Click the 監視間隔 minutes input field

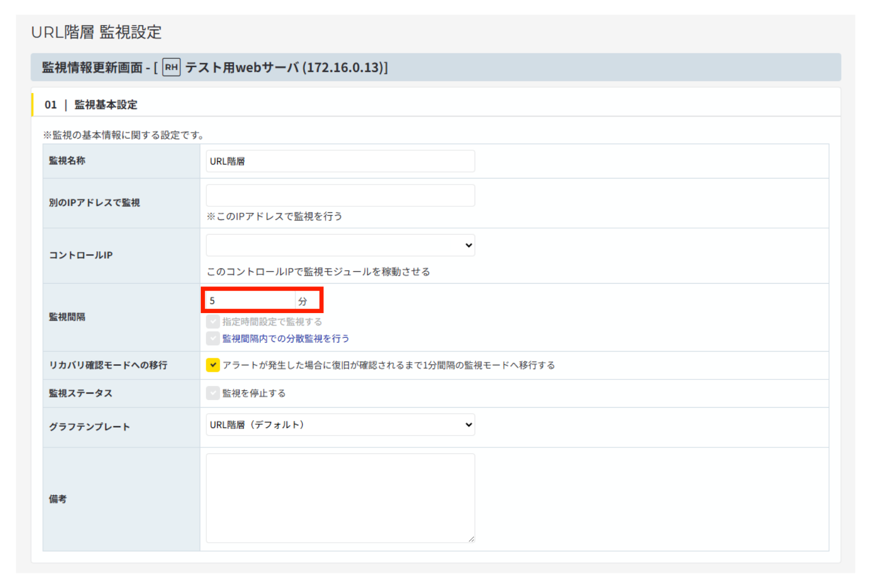tap(250, 301)
